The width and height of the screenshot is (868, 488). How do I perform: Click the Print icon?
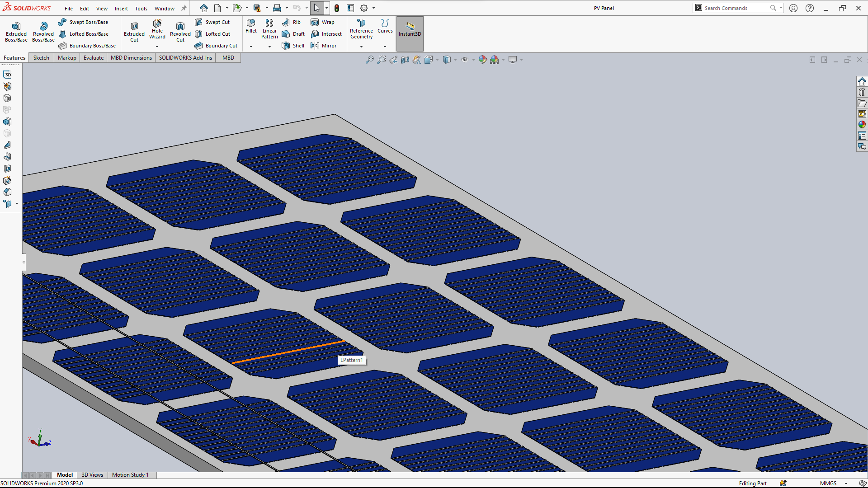point(277,8)
